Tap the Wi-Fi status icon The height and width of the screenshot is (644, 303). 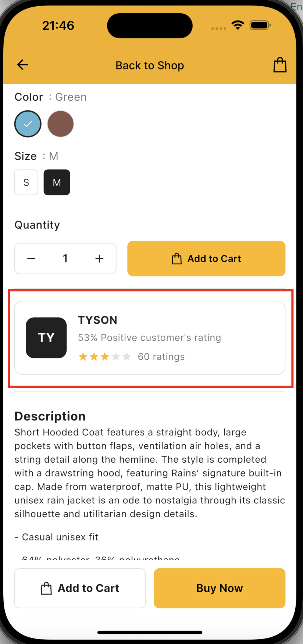(238, 25)
